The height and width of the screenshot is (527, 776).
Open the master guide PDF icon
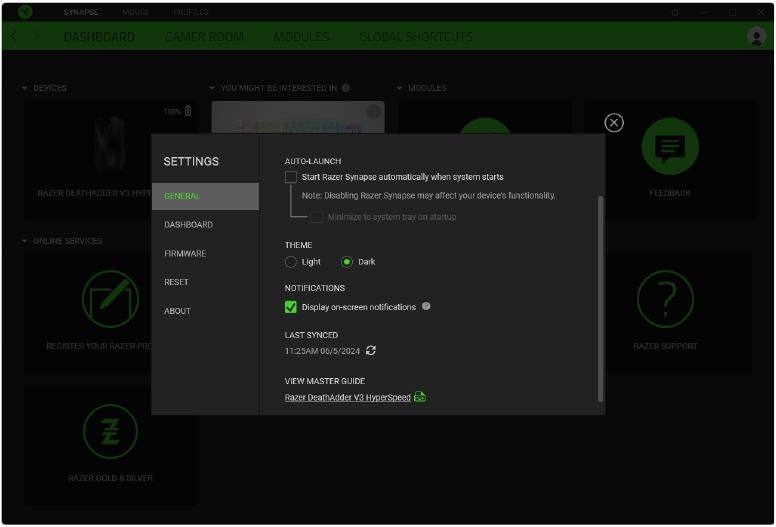pos(420,397)
